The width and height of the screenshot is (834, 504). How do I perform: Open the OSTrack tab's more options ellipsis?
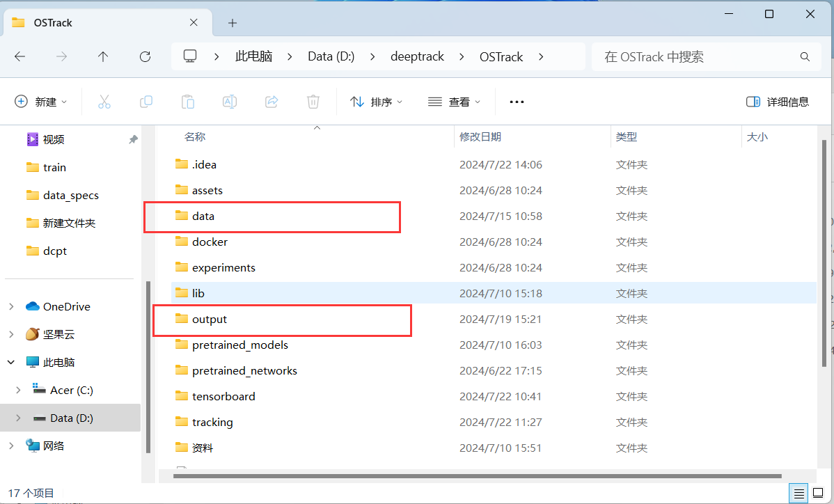(517, 102)
